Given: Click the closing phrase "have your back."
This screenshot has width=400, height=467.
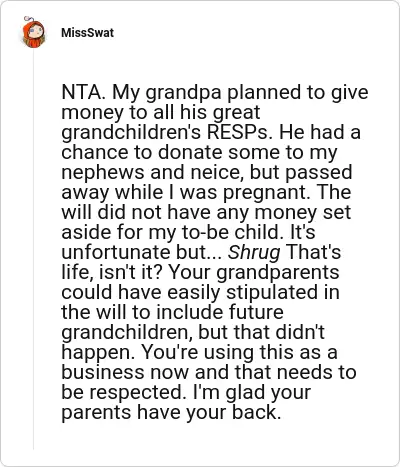Looking at the screenshot, I should click(x=209, y=413).
